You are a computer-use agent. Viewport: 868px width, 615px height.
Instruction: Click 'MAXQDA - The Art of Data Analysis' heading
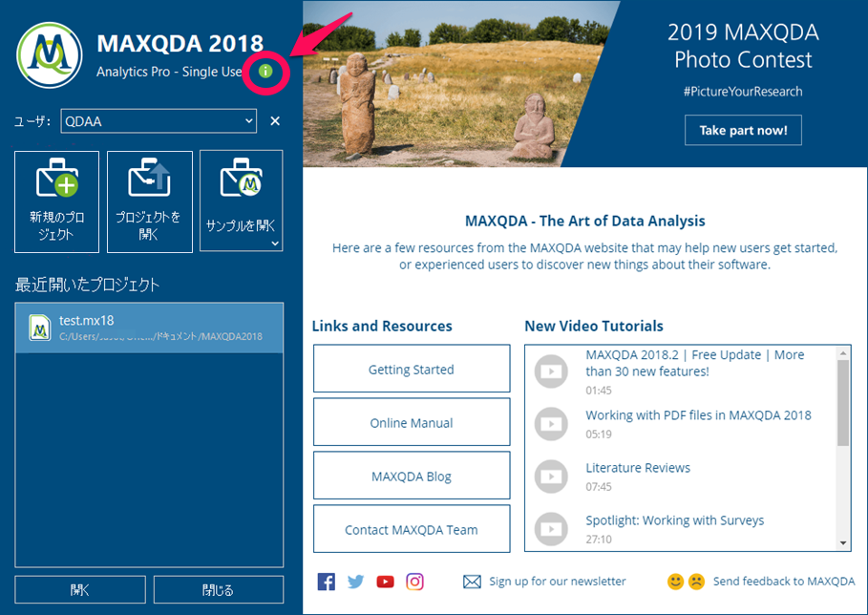[585, 221]
